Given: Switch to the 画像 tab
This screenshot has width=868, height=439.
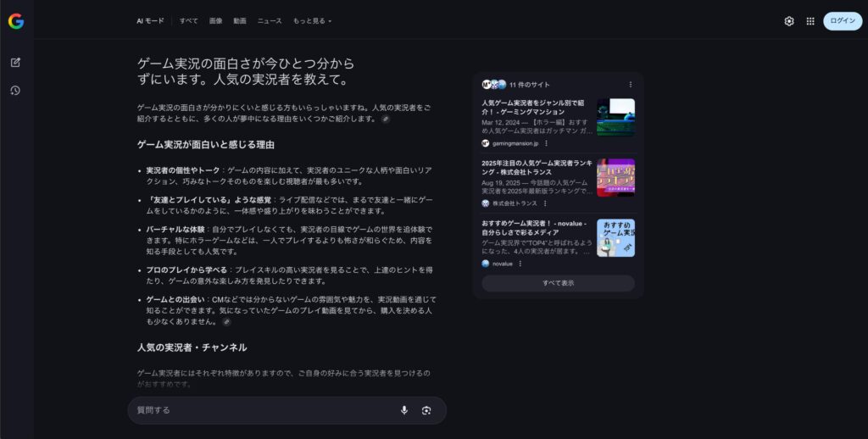Looking at the screenshot, I should click(x=215, y=20).
